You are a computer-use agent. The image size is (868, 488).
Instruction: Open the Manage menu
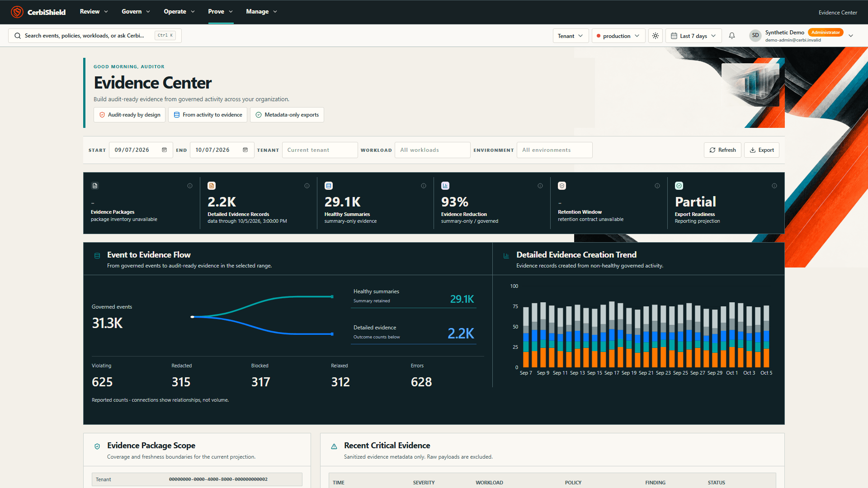point(262,12)
